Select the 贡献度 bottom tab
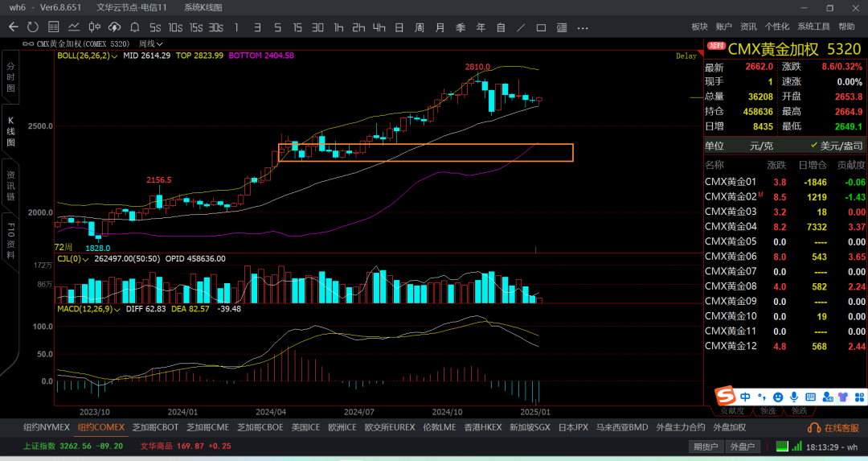Viewport: 868px width, 461px height. (732, 410)
